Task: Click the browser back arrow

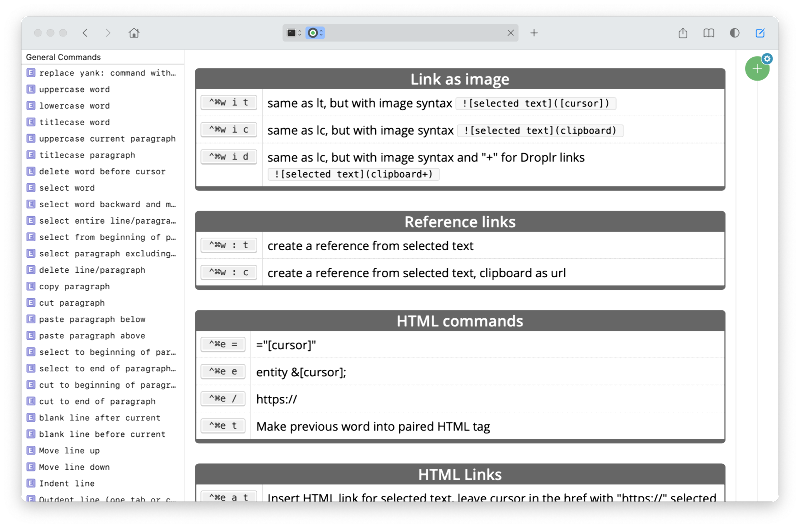Action: pyautogui.click(x=85, y=33)
